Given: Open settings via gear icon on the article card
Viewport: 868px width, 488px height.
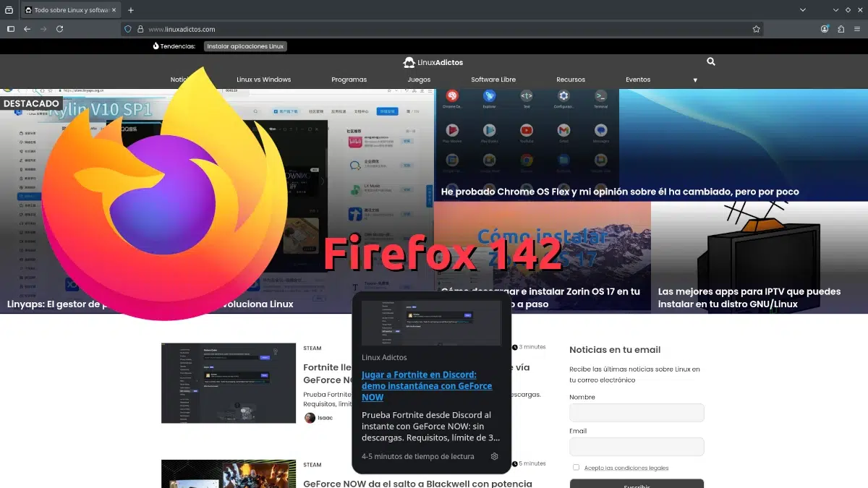Looking at the screenshot, I should pos(495,456).
